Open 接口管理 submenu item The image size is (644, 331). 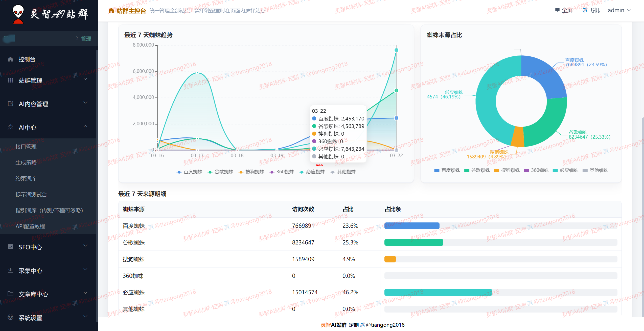(x=26, y=147)
